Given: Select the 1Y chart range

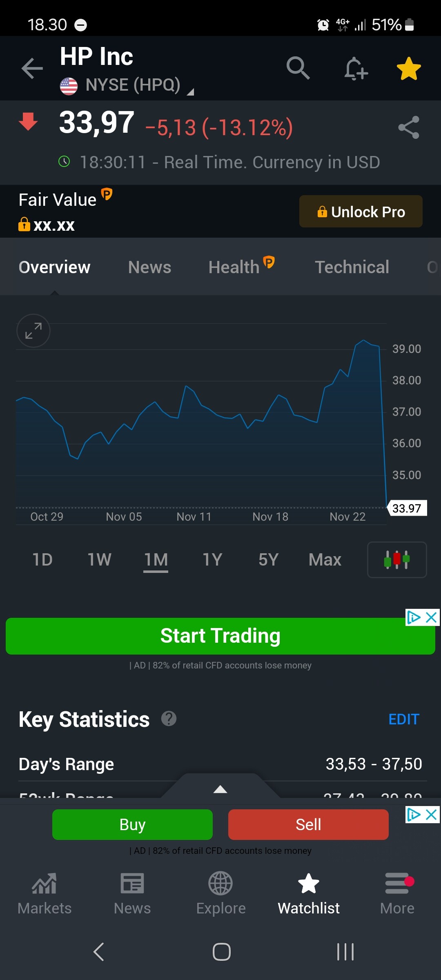Looking at the screenshot, I should 212,559.
